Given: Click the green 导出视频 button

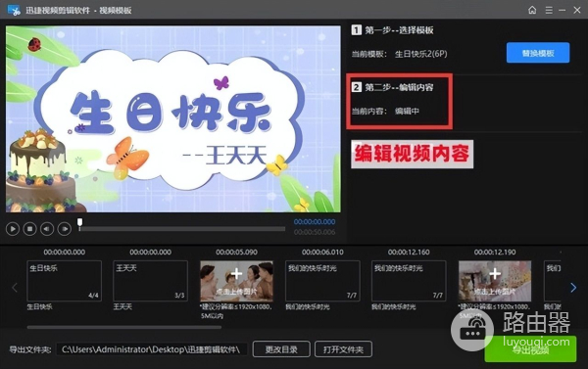Looking at the screenshot, I should click(530, 349).
